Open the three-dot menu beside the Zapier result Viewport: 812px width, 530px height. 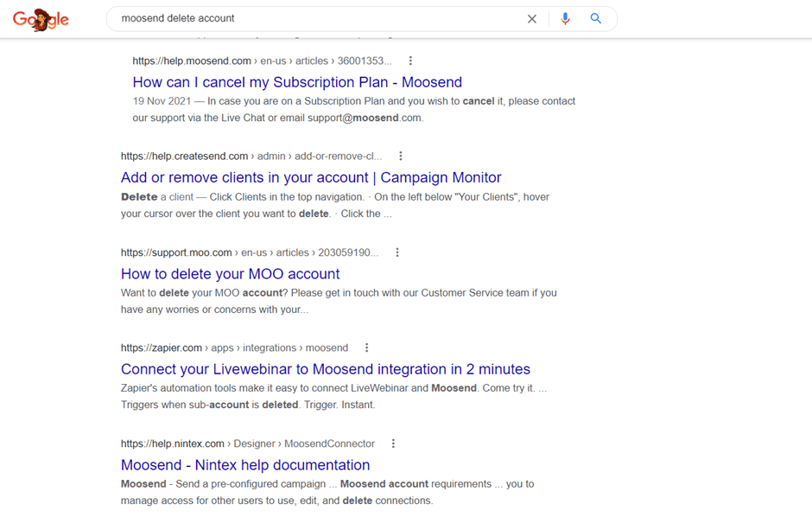pyautogui.click(x=367, y=348)
